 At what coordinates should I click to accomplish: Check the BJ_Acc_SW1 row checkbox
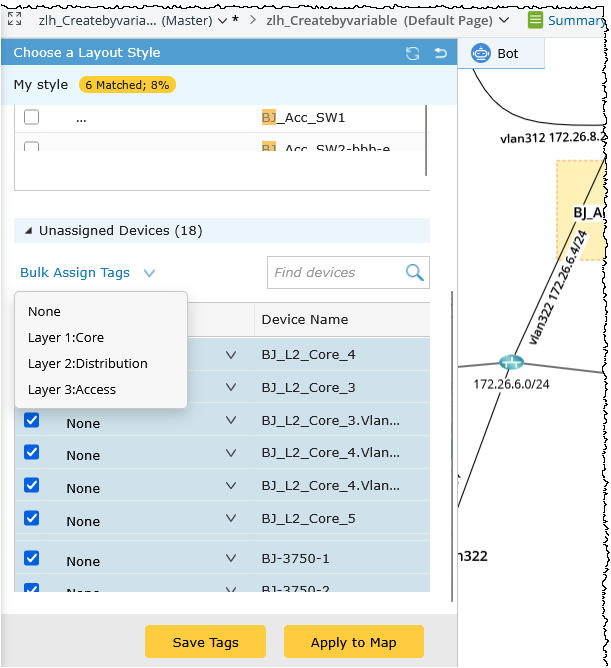tap(31, 118)
